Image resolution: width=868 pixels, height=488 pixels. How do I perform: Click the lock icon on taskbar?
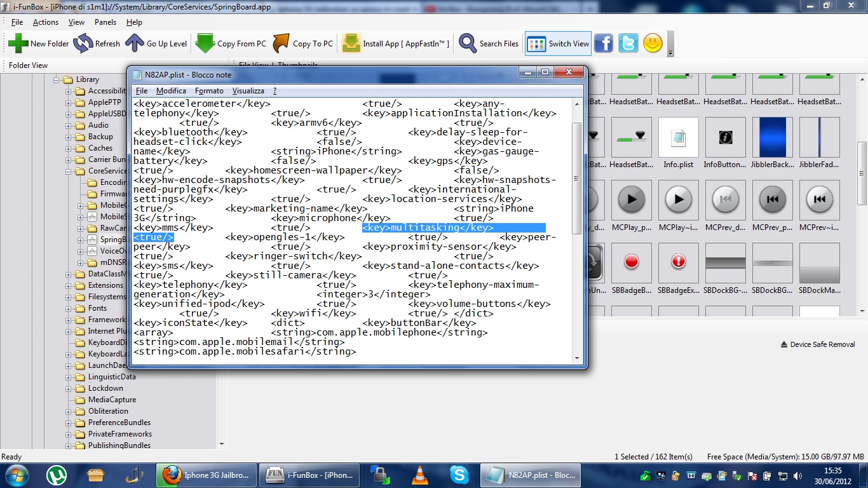[381, 475]
